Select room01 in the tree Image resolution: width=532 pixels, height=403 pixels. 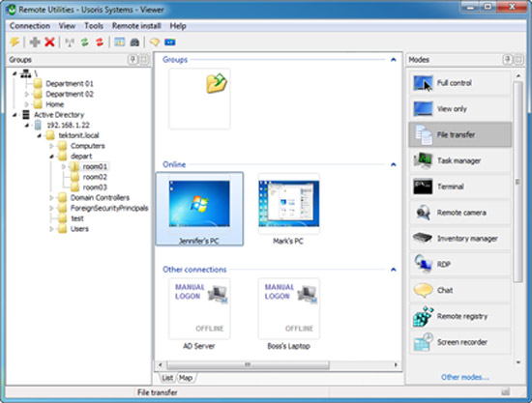click(x=95, y=167)
